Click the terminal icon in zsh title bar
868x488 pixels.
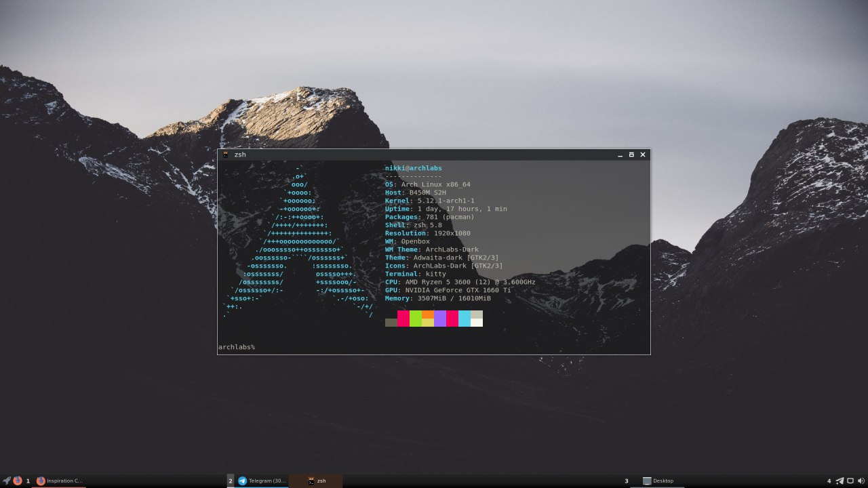tap(226, 155)
